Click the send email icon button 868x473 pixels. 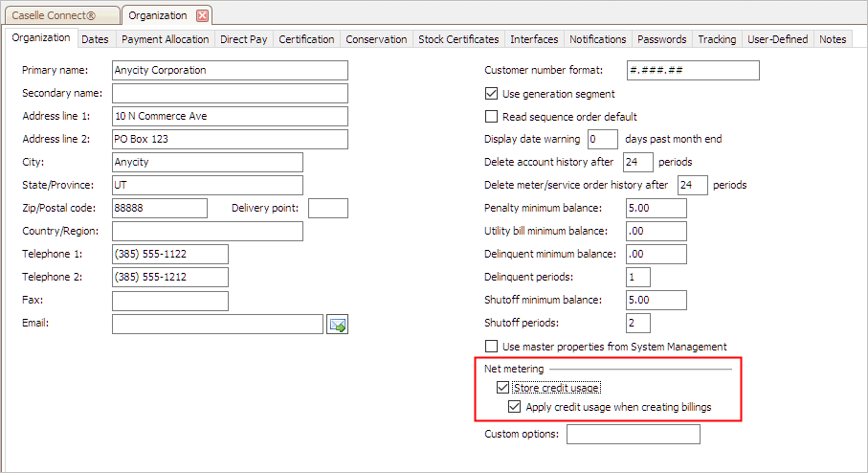point(337,325)
